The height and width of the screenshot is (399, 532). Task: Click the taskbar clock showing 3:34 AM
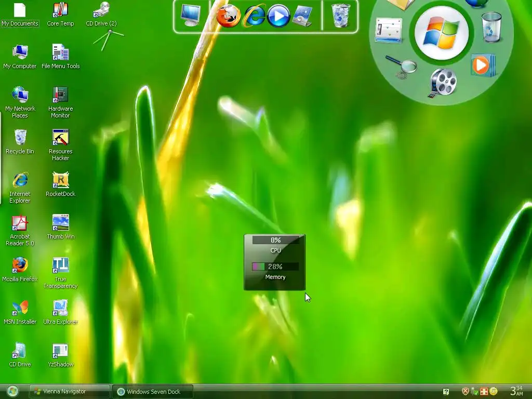tap(516, 391)
